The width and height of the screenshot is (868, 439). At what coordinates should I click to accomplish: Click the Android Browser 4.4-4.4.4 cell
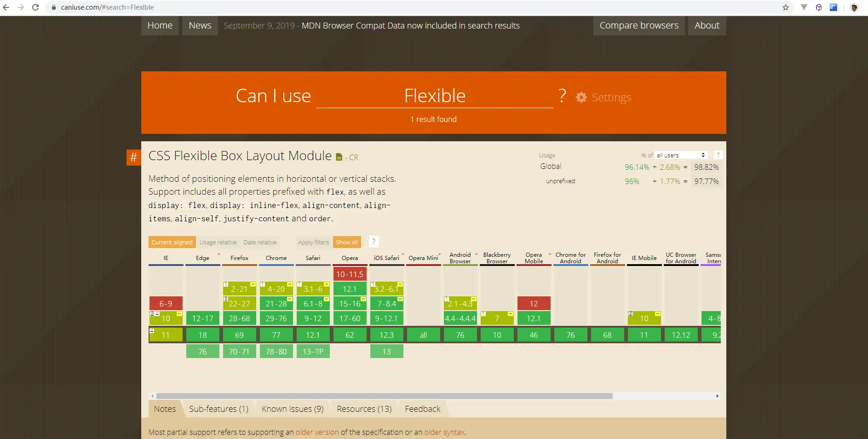[460, 318]
